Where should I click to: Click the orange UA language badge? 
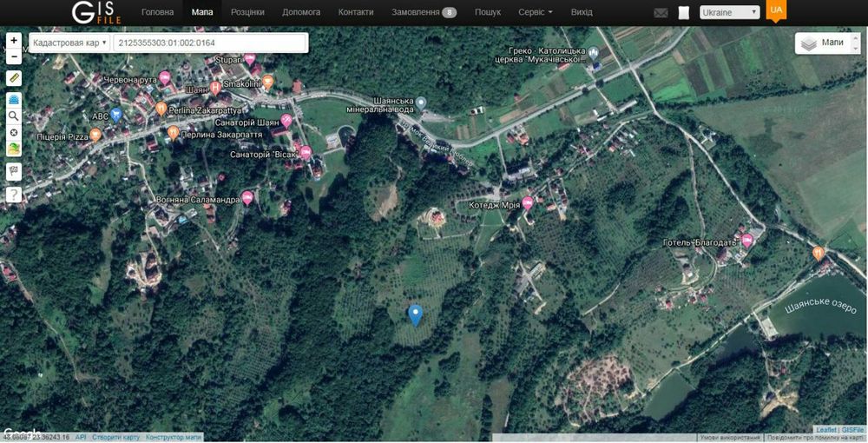click(x=776, y=10)
